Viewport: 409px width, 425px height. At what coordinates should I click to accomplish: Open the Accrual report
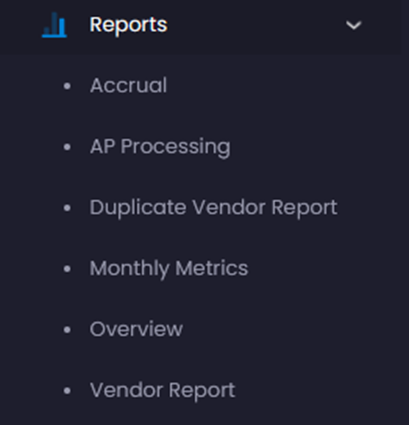(x=128, y=85)
